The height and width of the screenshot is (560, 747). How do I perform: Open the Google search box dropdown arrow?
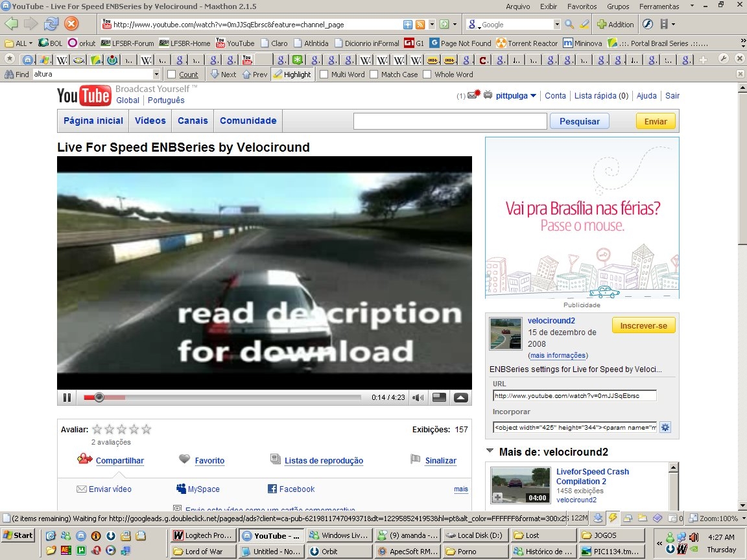[x=557, y=24]
